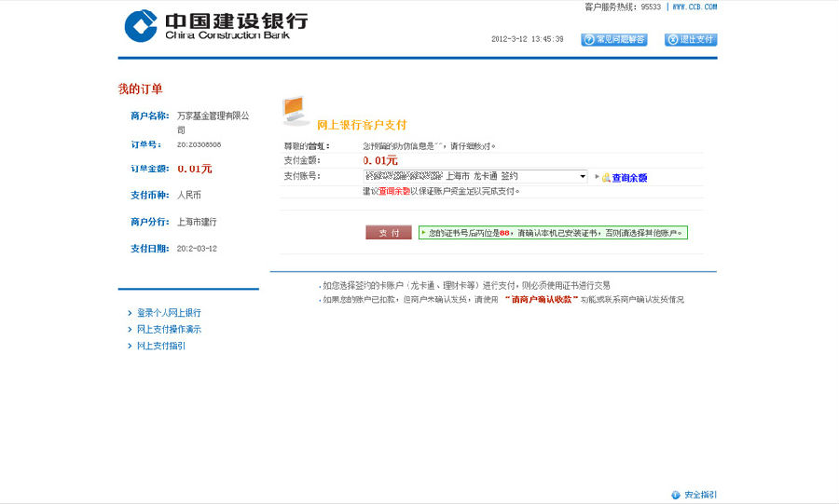Click the green-bordered certificate notice box
Image resolution: width=839 pixels, height=504 pixels.
point(553,233)
